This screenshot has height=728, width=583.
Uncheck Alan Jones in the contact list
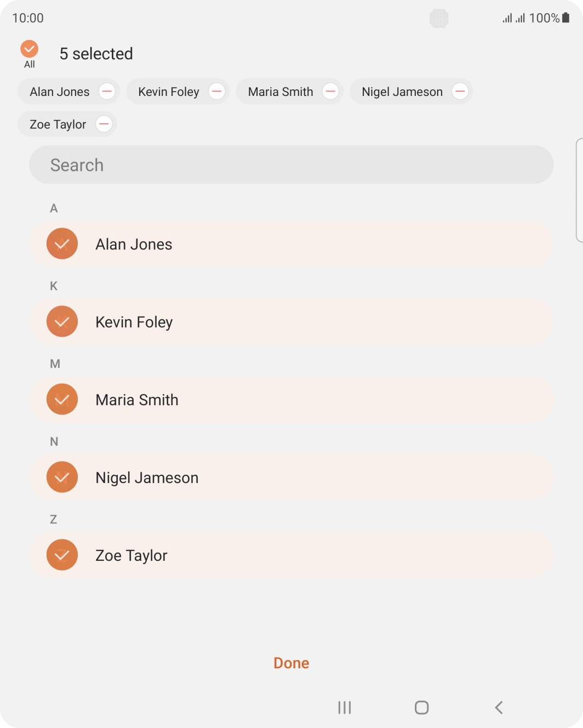(x=62, y=244)
